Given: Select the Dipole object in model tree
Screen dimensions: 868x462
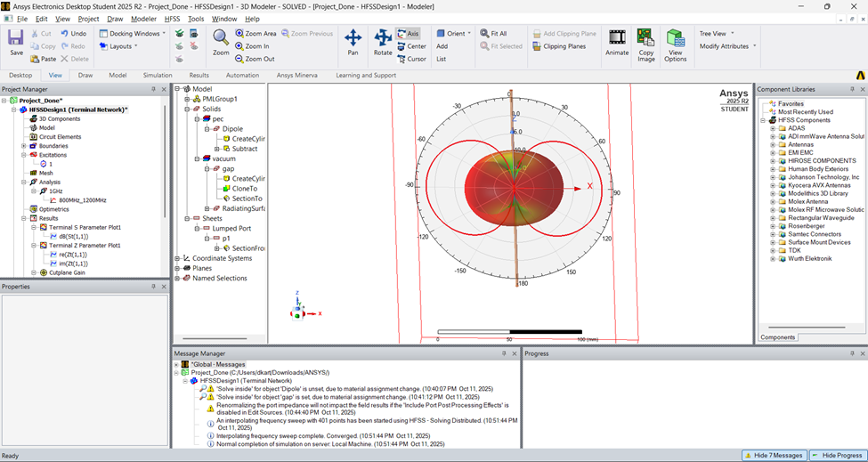Looking at the screenshot, I should coord(232,129).
